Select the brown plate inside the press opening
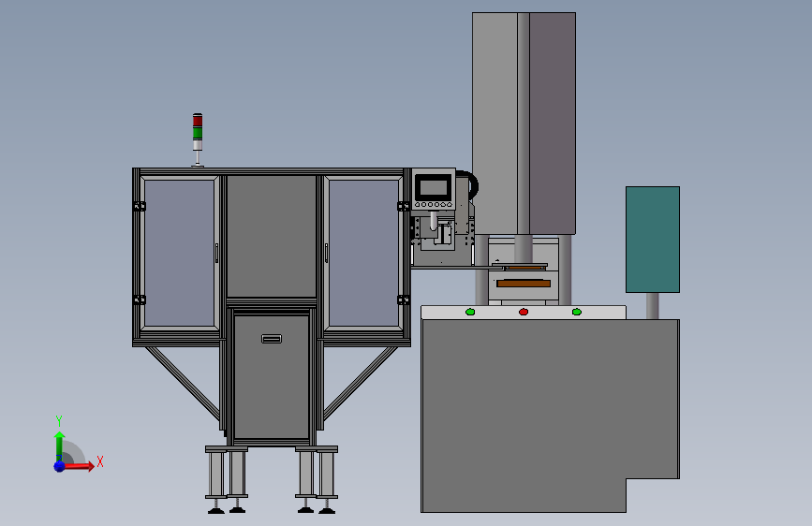812x526 pixels. click(x=524, y=284)
